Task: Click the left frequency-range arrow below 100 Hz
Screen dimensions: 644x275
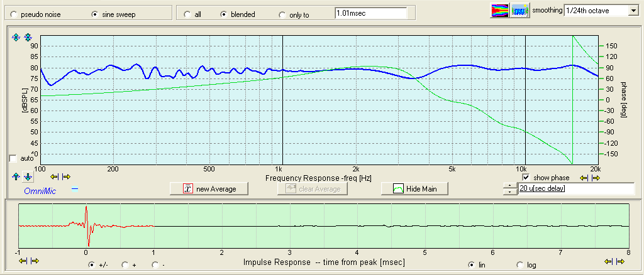Action: pyautogui.click(x=55, y=177)
